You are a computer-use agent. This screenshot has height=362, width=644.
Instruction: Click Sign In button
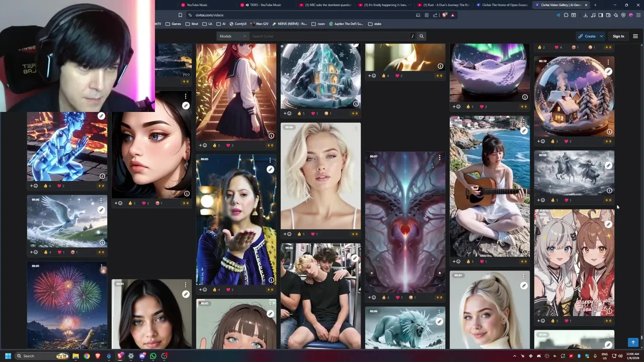(x=618, y=36)
